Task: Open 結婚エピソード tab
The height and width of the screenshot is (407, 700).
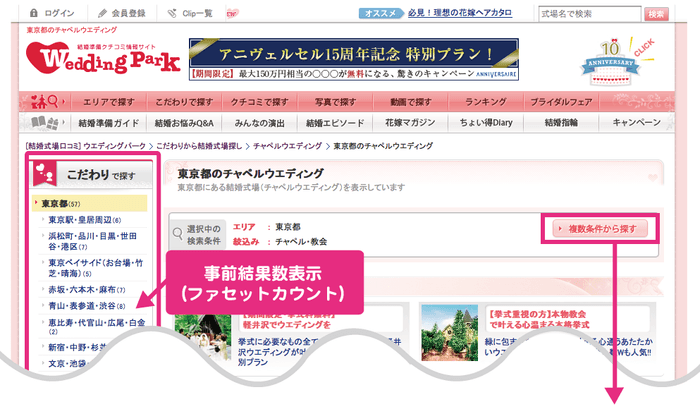Action: pos(335,123)
